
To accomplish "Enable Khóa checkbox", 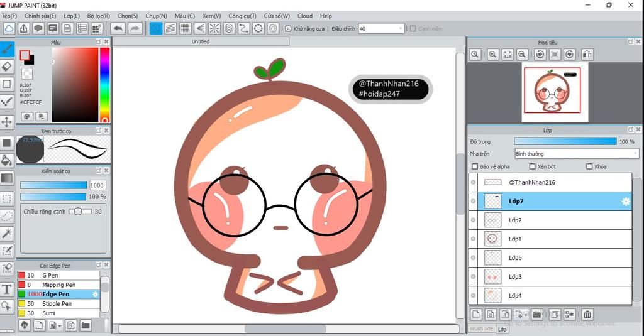I will pyautogui.click(x=589, y=166).
